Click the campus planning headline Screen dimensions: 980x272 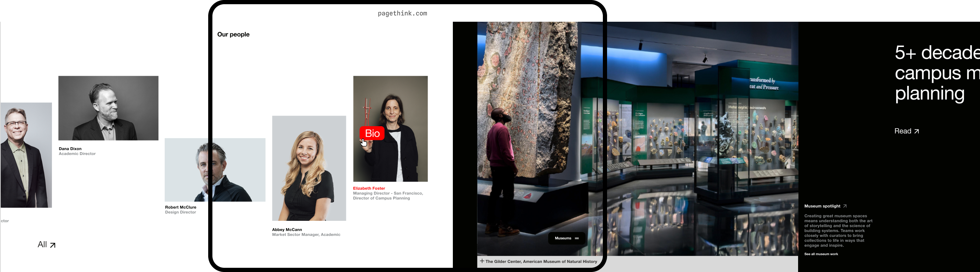[x=936, y=73]
